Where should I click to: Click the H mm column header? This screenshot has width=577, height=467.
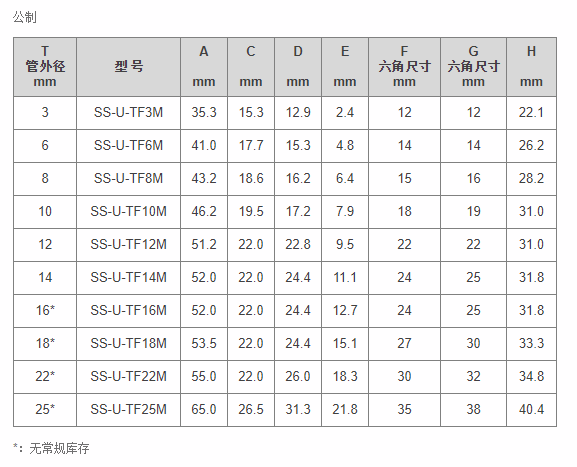531,67
